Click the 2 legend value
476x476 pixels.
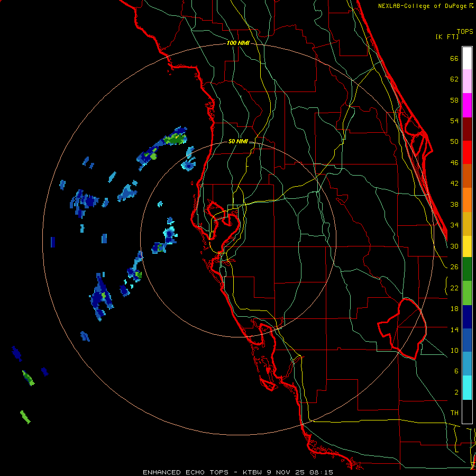pos(456,392)
